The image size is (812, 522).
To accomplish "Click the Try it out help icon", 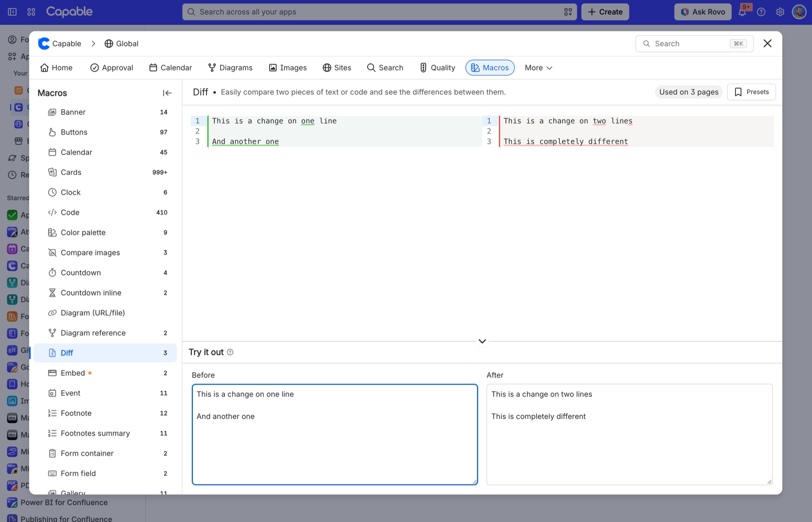I will 230,352.
